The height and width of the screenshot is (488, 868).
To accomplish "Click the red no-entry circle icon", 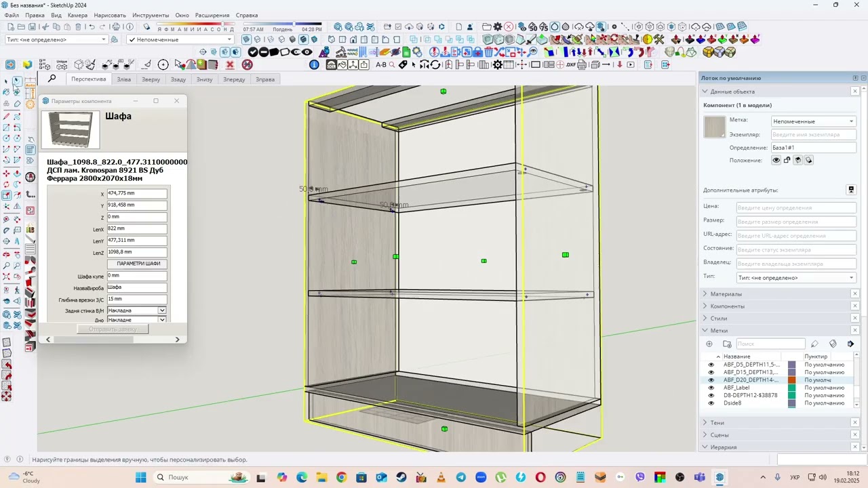I will coord(247,64).
